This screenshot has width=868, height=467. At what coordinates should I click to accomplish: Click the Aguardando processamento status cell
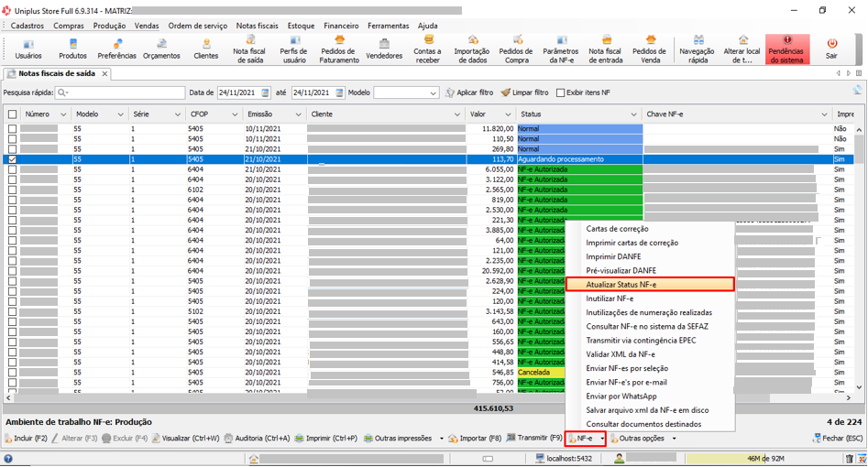point(579,159)
